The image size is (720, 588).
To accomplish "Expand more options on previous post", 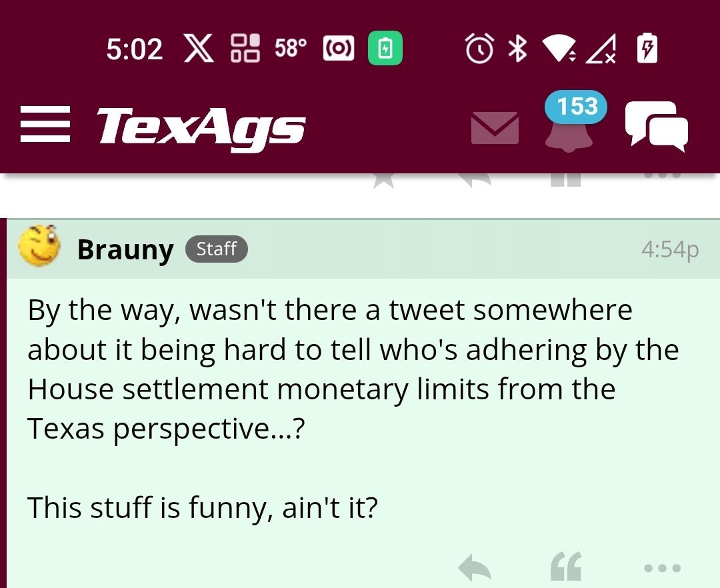I will point(663,176).
